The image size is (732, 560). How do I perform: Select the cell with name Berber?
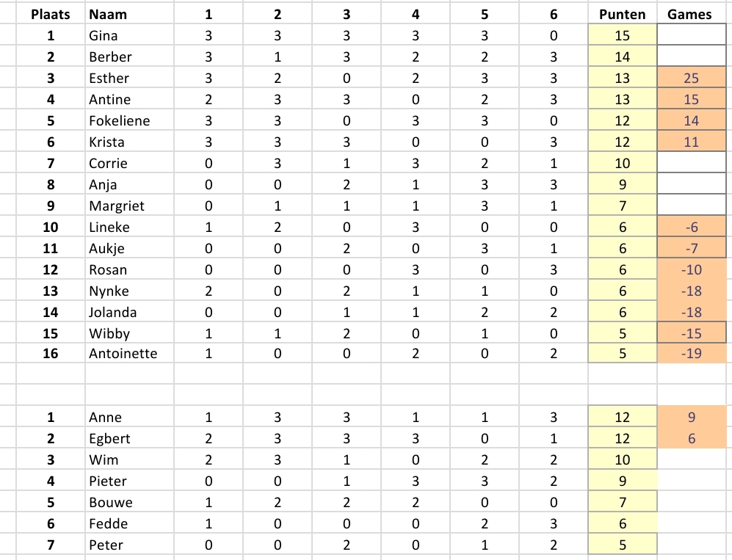[129, 57]
